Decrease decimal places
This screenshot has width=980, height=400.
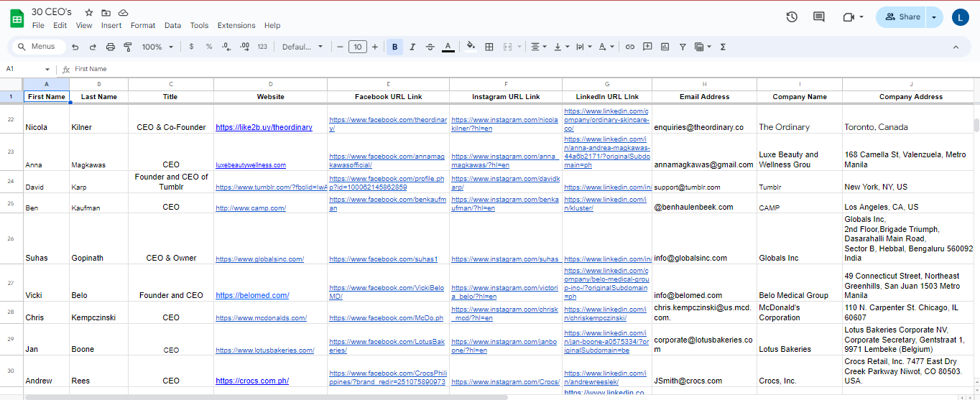click(x=226, y=47)
